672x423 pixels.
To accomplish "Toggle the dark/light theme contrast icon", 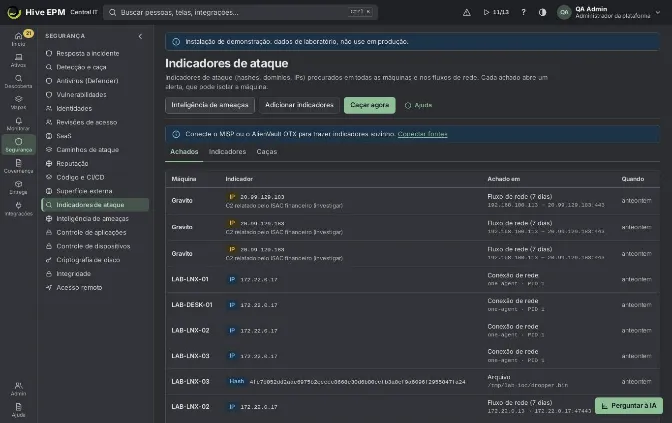I will [542, 12].
